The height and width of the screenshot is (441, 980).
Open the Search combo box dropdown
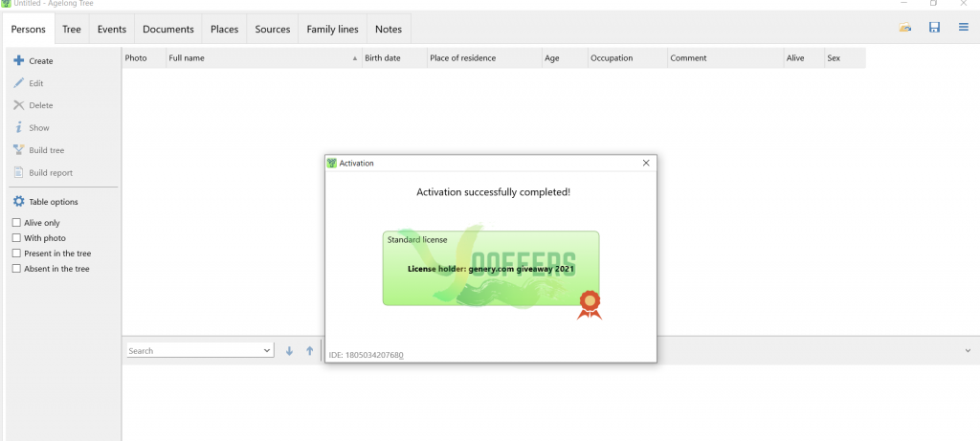268,351
